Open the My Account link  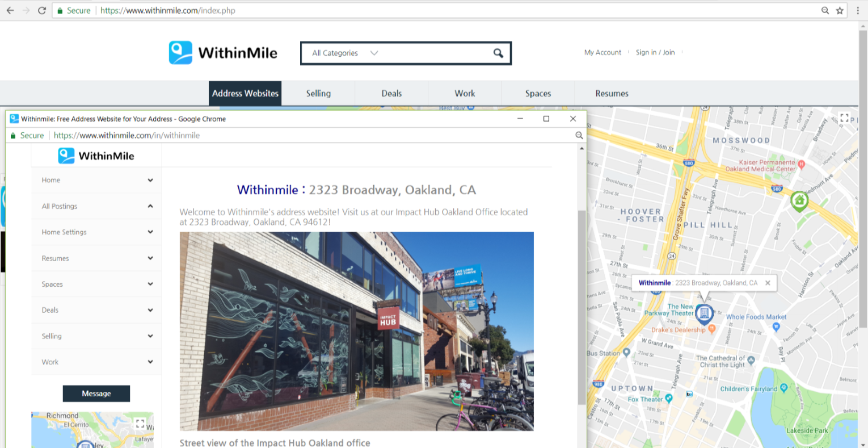[x=602, y=52]
